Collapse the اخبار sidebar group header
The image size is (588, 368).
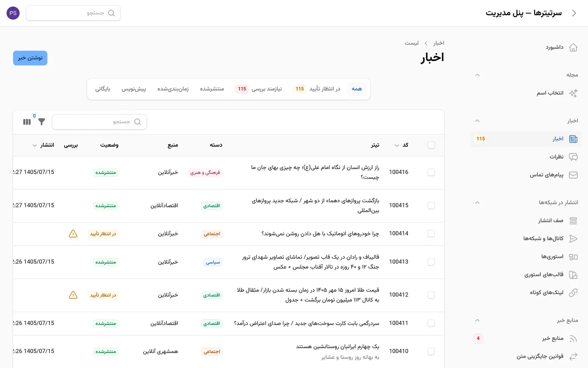(477, 121)
